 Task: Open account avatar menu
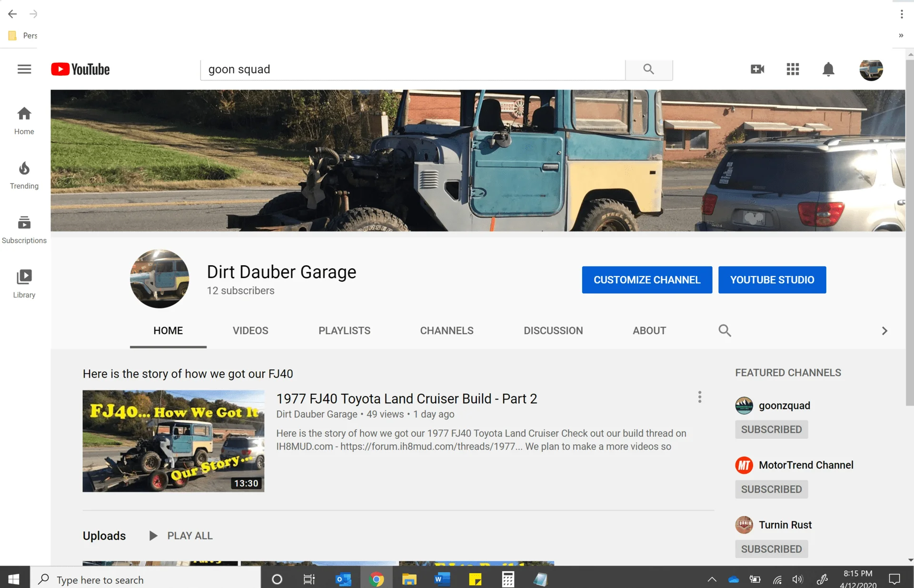coord(871,70)
